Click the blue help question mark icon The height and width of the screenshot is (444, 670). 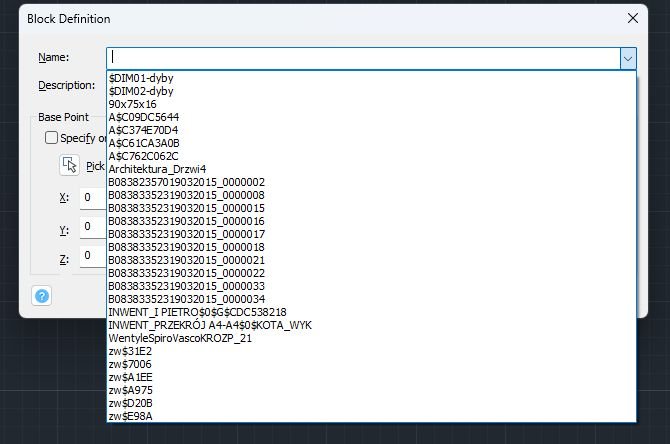[42, 296]
